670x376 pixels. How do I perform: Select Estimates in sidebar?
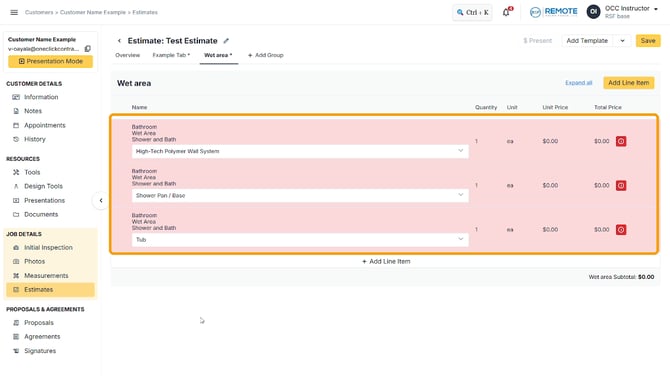(50, 290)
